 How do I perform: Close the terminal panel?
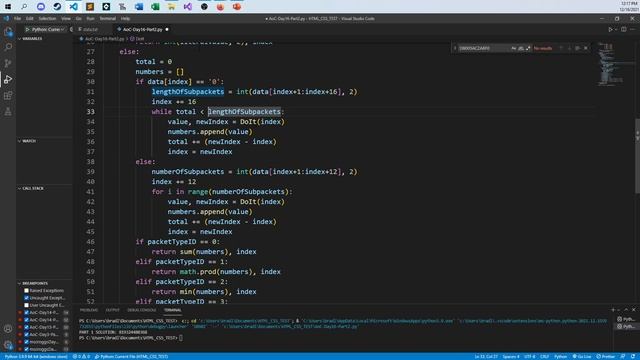point(634,310)
